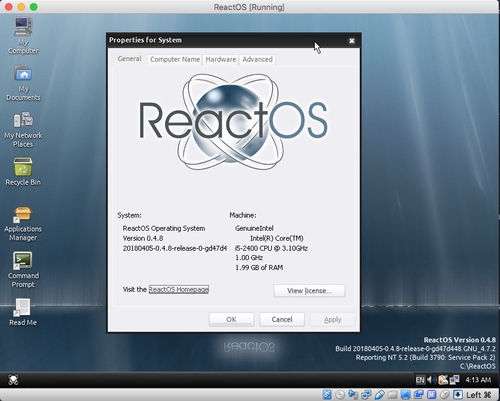Close the Properties for System dialog
Screen dimensions: 500x401
[352, 41]
